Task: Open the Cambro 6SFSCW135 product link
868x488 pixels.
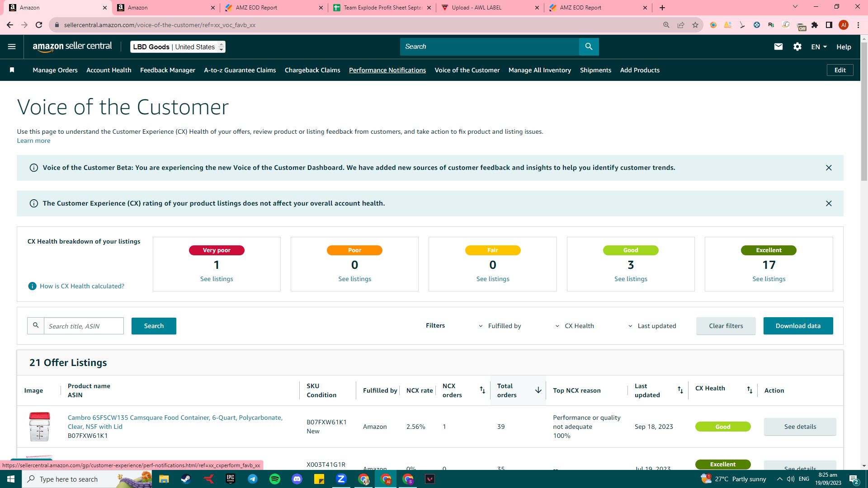Action: 175,422
